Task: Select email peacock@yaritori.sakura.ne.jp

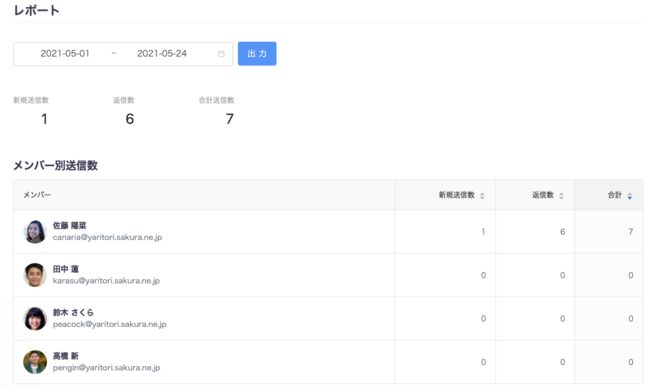Action: [x=109, y=325]
